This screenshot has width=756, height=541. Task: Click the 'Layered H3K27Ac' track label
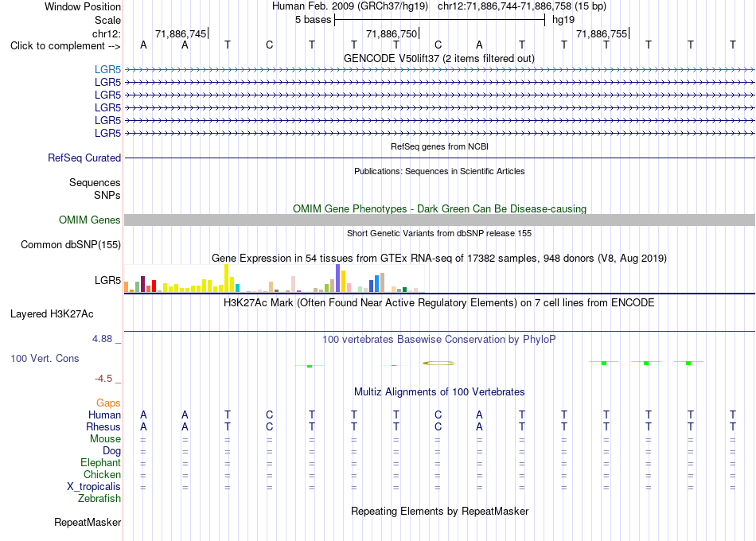52,314
